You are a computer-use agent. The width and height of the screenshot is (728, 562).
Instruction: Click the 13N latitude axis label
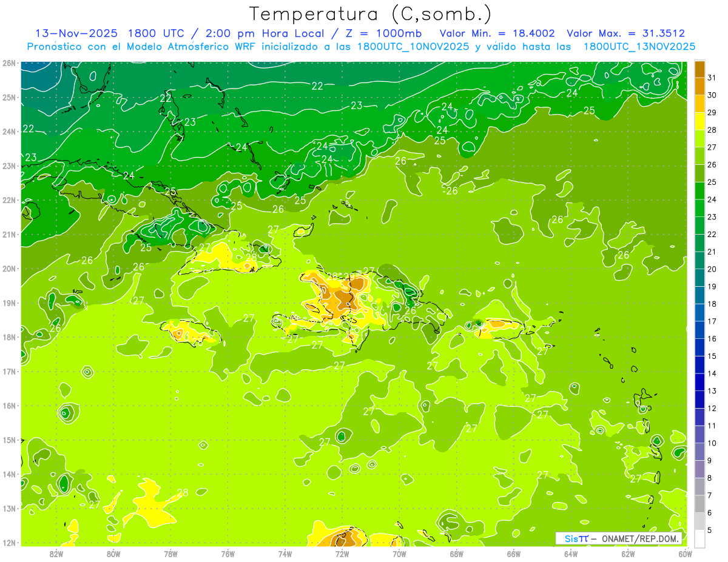(8, 509)
